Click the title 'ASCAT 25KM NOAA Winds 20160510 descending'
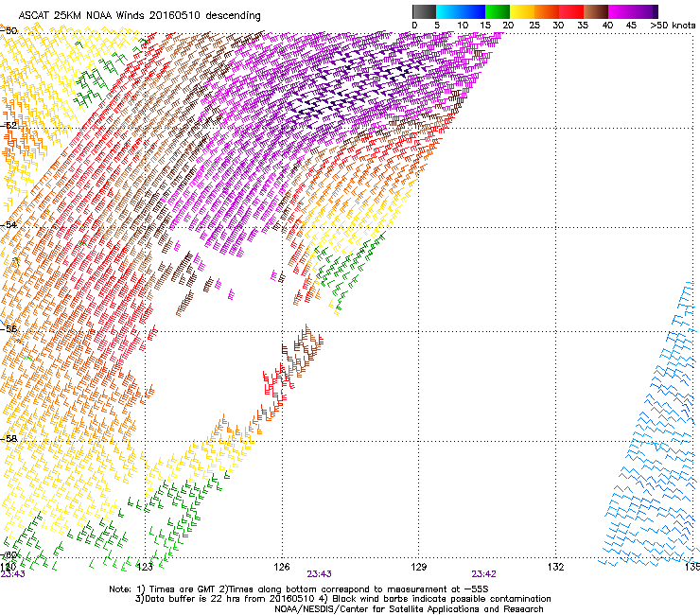 [139, 15]
